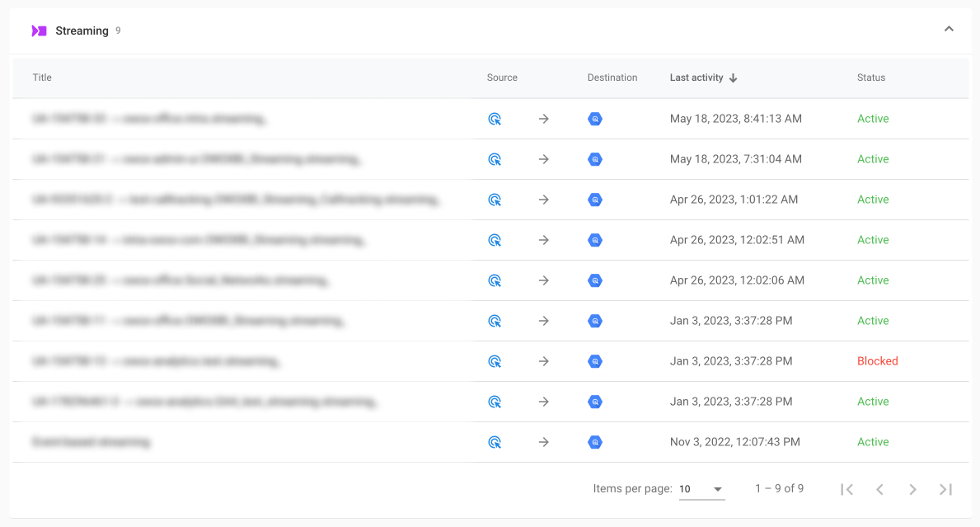Image resolution: width=980 pixels, height=527 pixels.
Task: Click the Streaming section title
Action: 82,31
